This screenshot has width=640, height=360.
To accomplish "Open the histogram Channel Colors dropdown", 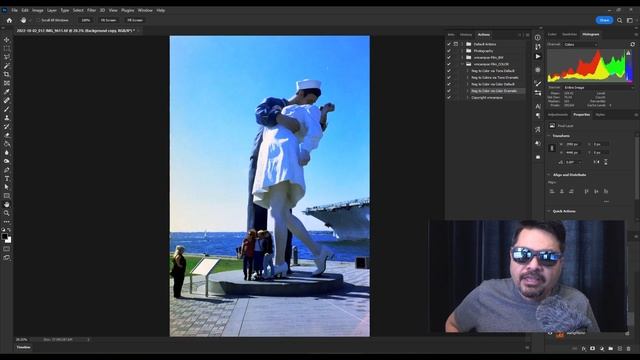I will tap(581, 44).
